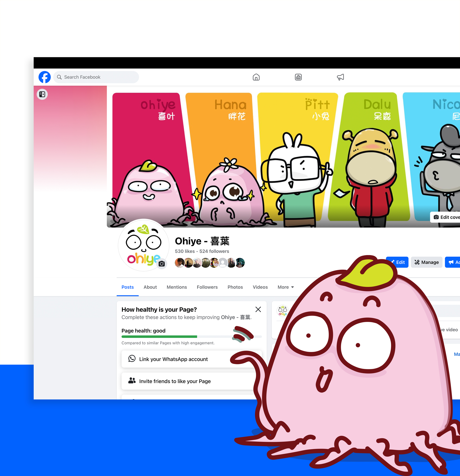Click into the Search Facebook field
Image resolution: width=460 pixels, height=476 pixels.
coord(96,77)
